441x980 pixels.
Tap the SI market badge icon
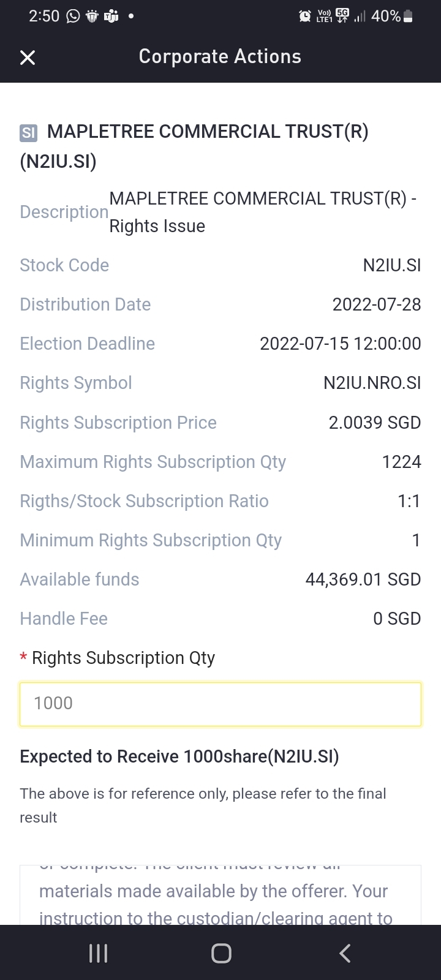pyautogui.click(x=28, y=132)
